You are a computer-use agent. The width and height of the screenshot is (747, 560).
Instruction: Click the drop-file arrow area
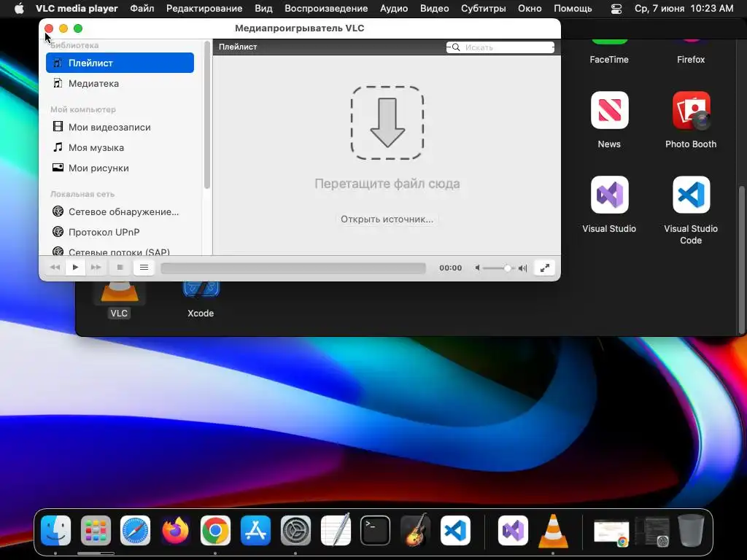(387, 122)
